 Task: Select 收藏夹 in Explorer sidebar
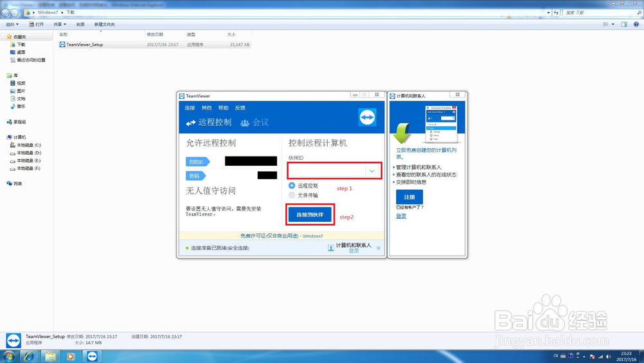click(17, 37)
